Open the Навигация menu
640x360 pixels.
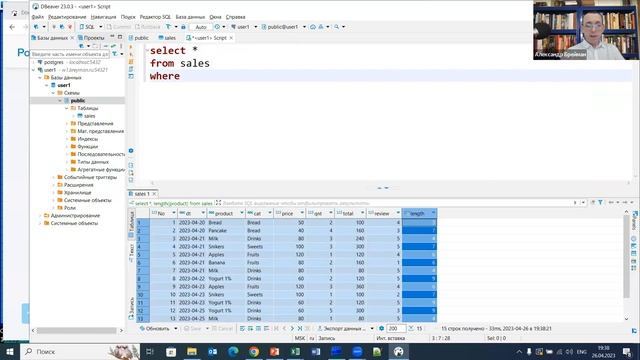click(103, 17)
